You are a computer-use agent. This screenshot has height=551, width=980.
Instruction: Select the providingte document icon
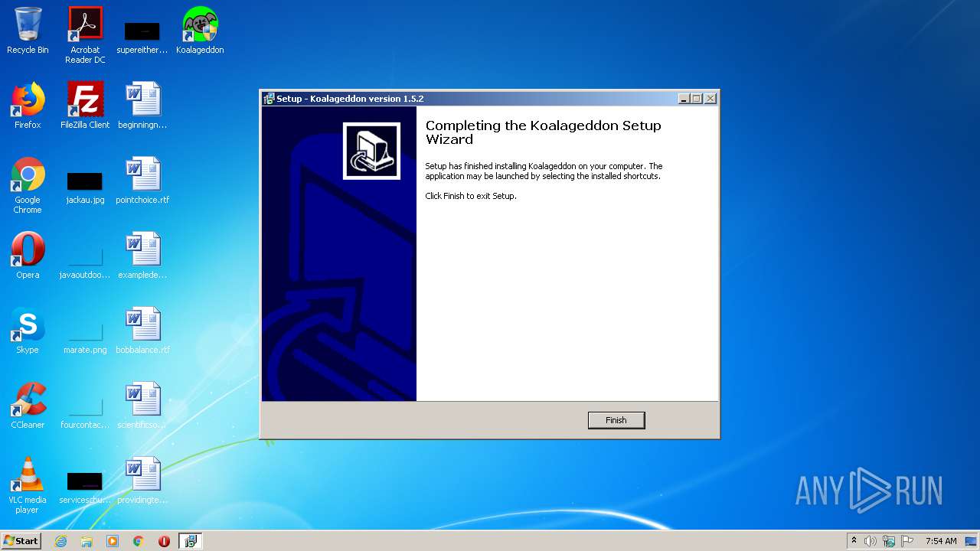(142, 481)
